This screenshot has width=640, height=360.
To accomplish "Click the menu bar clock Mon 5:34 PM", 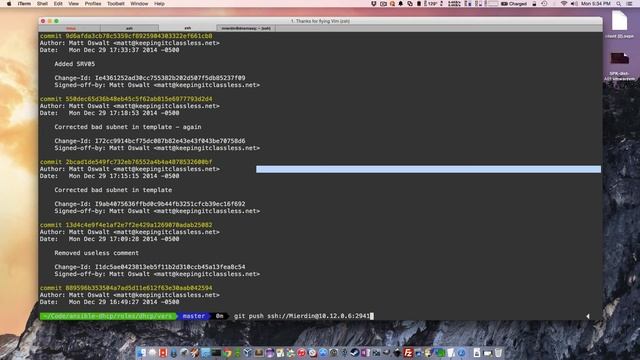I will pyautogui.click(x=596, y=4).
